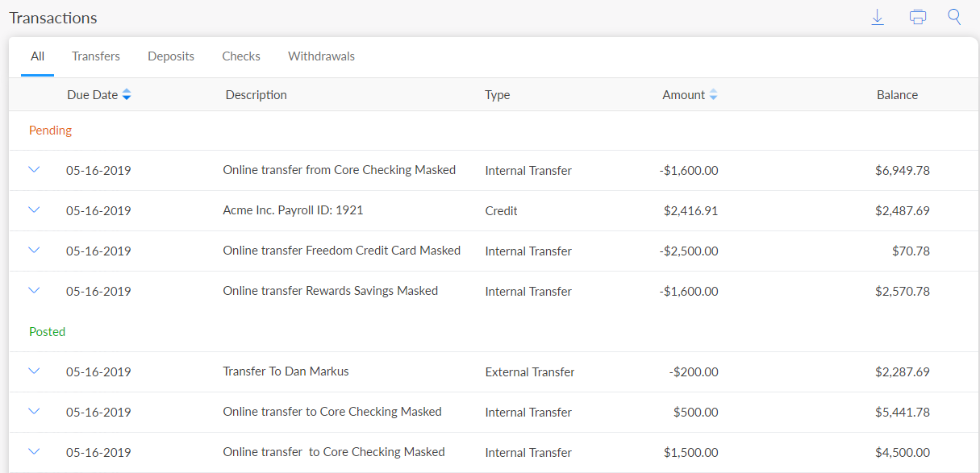The image size is (980, 473).
Task: Expand the pending Core Checking transfer row
Action: (34, 170)
